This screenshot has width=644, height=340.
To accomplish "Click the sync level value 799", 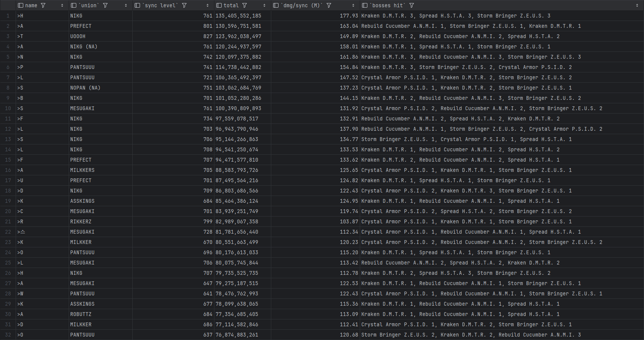I will [208, 221].
